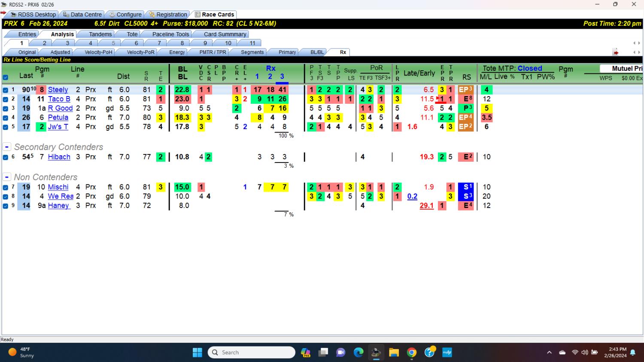Click the underlined 0.2 Late/Early value

click(412, 196)
